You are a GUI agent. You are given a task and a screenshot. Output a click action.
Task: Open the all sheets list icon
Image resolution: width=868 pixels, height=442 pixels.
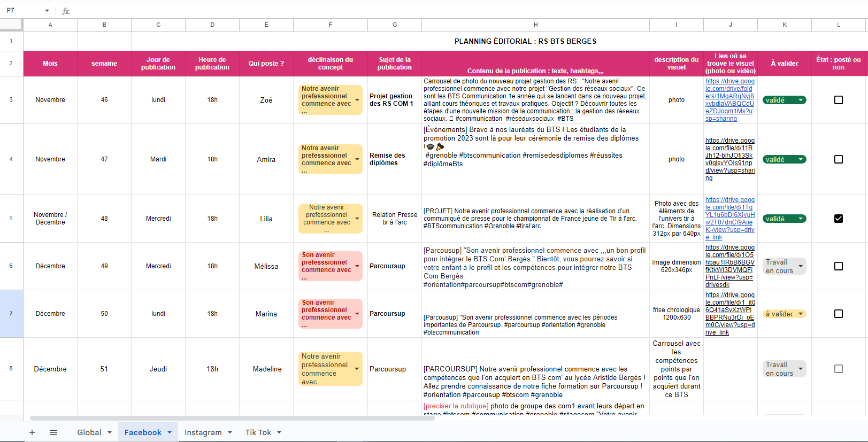53,432
